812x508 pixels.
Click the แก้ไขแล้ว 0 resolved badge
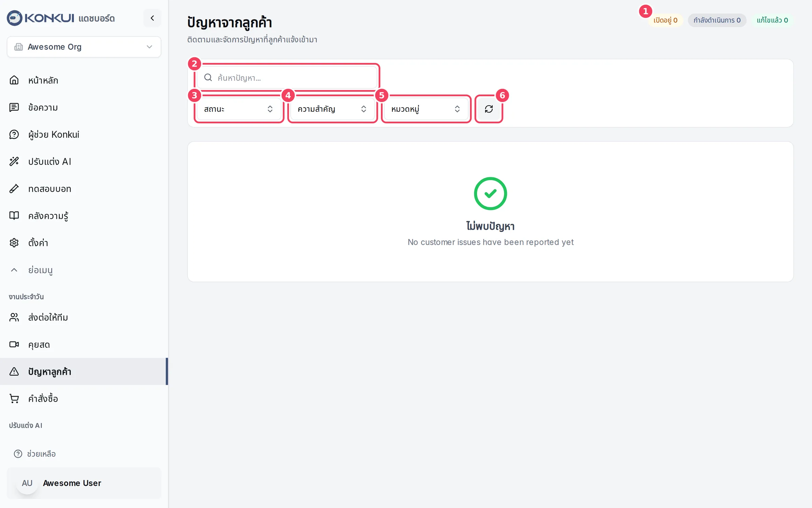[x=772, y=20]
